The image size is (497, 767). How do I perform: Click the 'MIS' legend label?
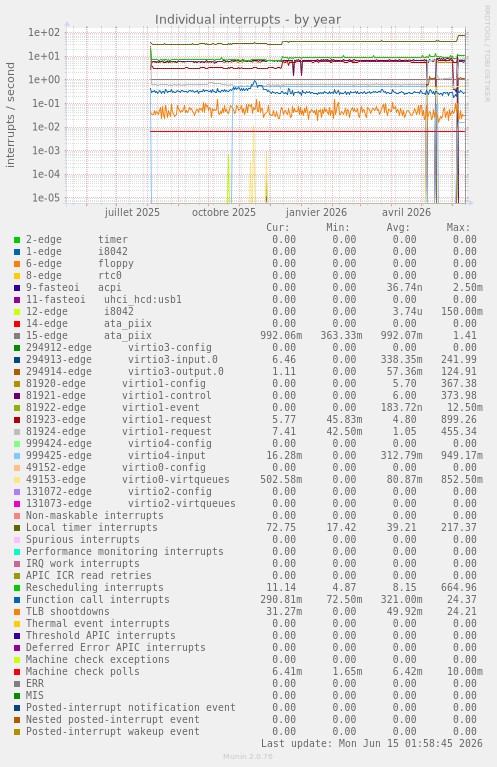[x=35, y=696]
